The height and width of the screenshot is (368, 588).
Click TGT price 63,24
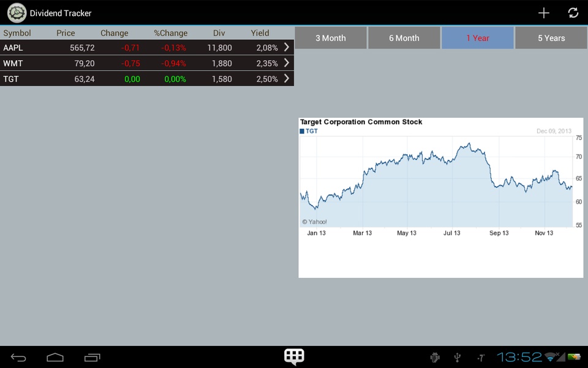coord(85,79)
